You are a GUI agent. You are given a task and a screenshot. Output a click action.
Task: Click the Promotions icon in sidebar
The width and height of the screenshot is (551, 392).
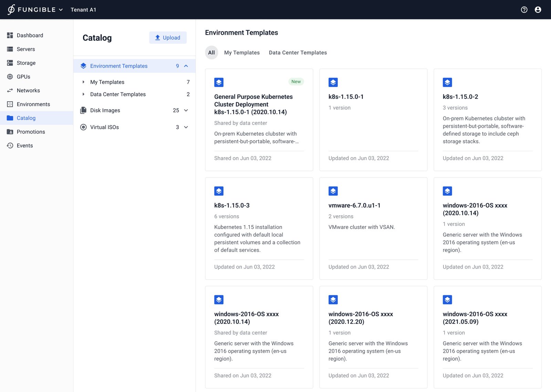tap(10, 132)
